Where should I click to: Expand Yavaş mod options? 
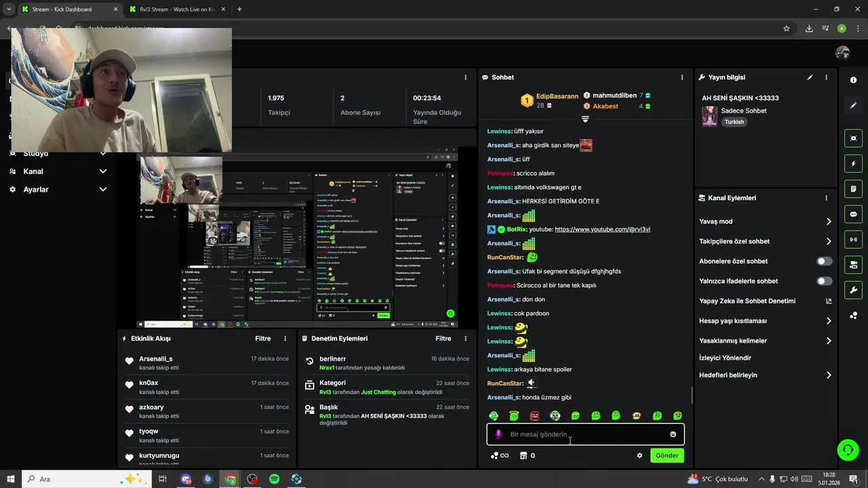(x=829, y=222)
